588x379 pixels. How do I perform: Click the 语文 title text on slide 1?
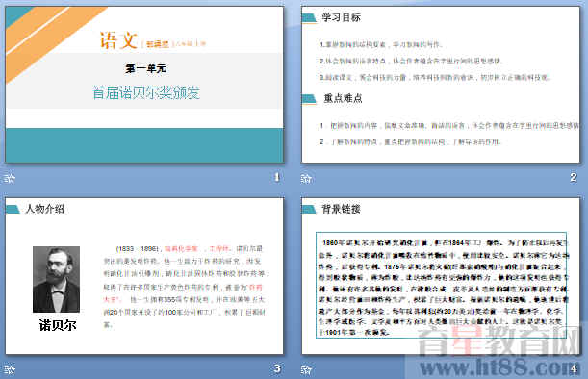(118, 40)
